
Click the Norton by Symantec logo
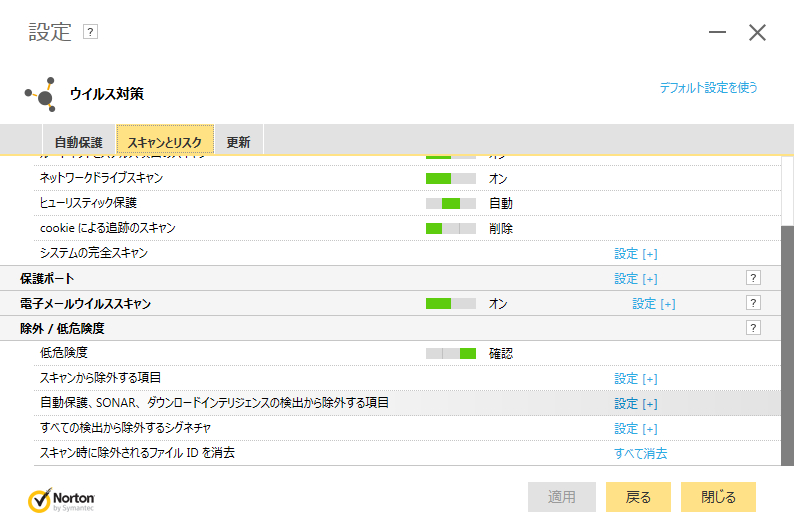tap(62, 498)
